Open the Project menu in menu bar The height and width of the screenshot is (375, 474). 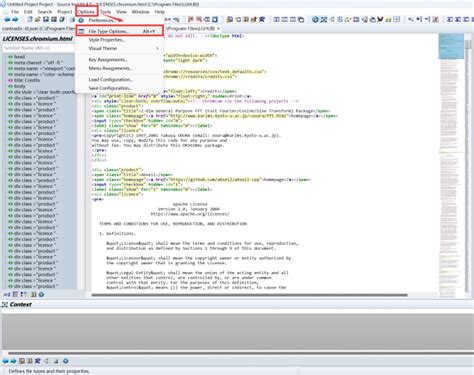tap(64, 12)
